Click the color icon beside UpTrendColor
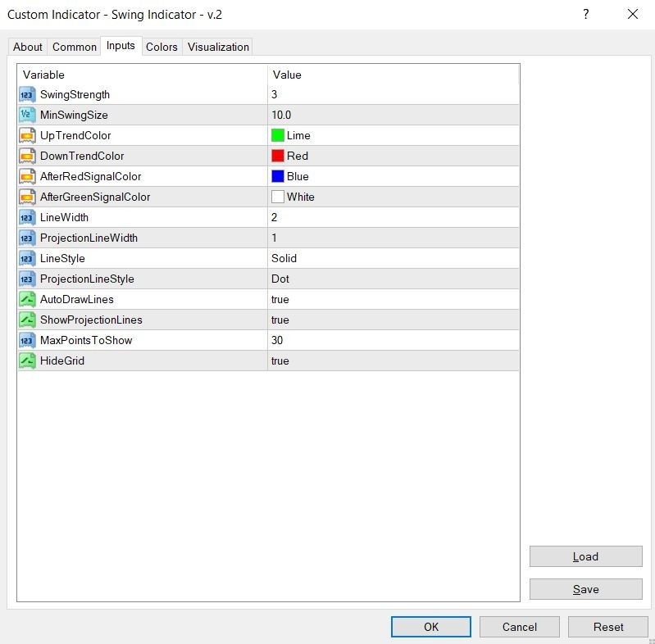 point(27,135)
